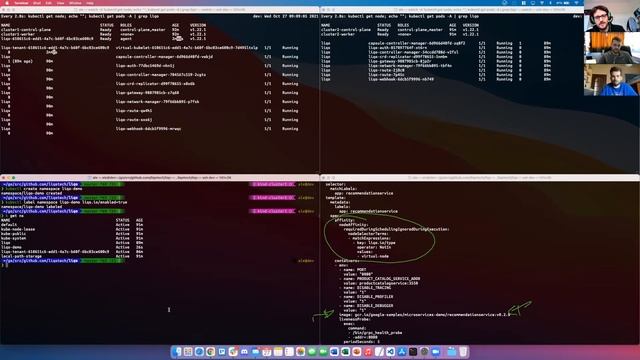The width and height of the screenshot is (640, 360).
Task: Open the Downloads folder in the Dock
Action: 452,351
